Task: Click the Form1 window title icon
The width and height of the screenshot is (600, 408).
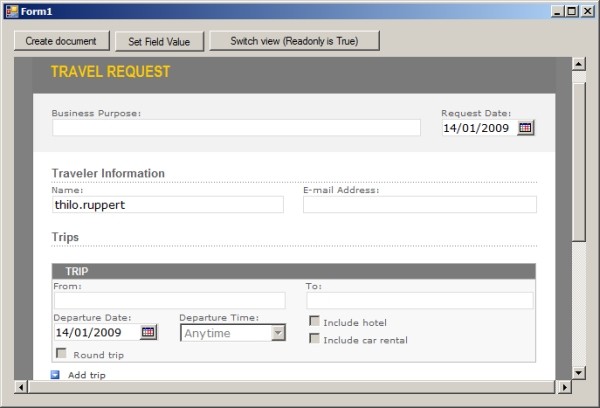Action: [x=12, y=11]
